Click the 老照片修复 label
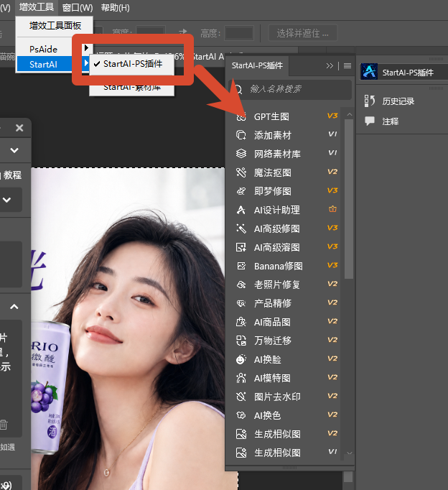Image resolution: width=448 pixels, height=490 pixels. click(277, 285)
